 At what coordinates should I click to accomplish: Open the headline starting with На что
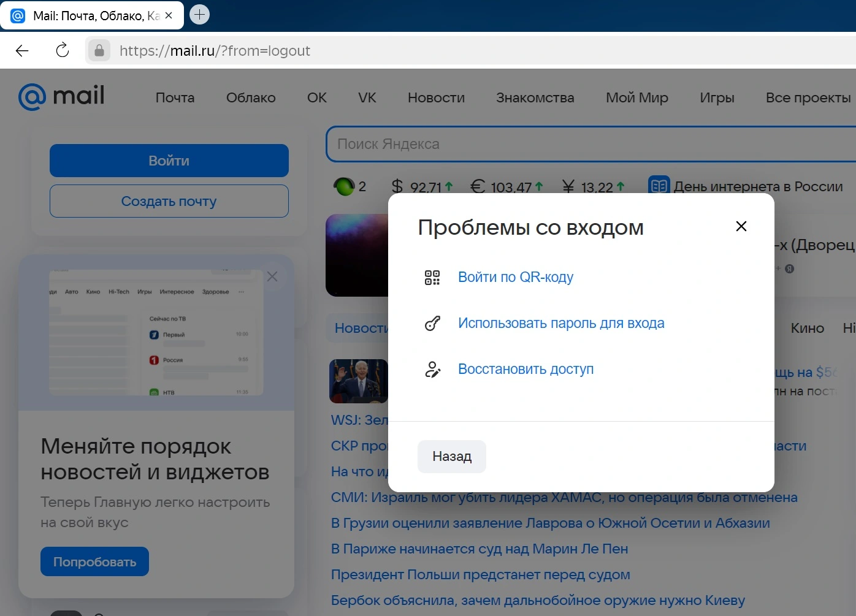pos(360,471)
